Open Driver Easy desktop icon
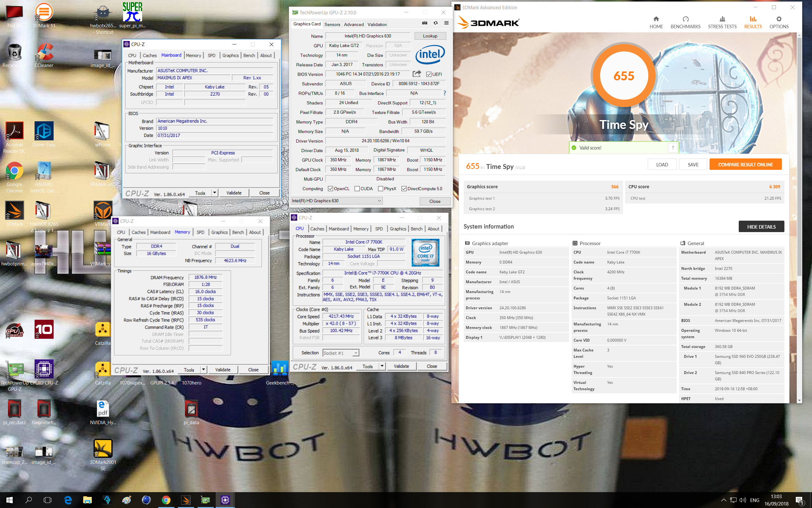Screen dimensions: 812x508 coord(44,134)
